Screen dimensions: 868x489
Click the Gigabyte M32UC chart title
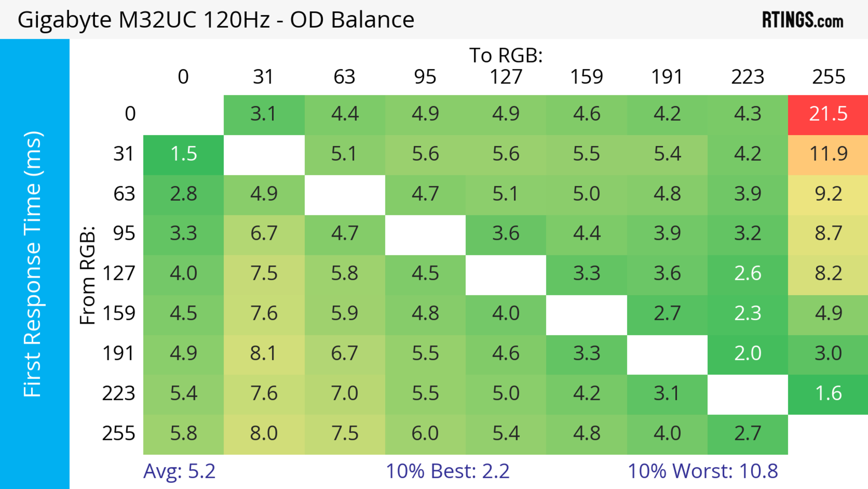pos(216,20)
